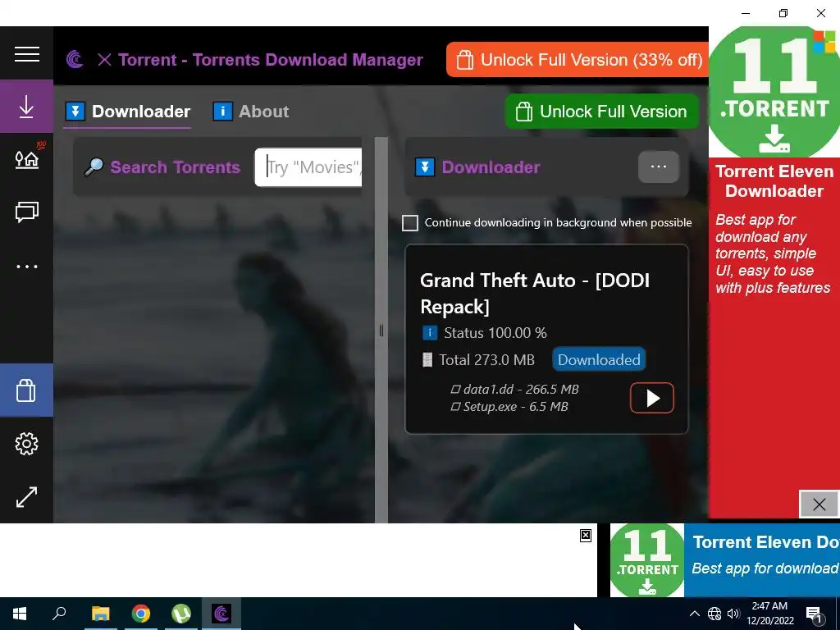Open uTorrent from the taskbar
The height and width of the screenshot is (630, 840).
pyautogui.click(x=181, y=614)
